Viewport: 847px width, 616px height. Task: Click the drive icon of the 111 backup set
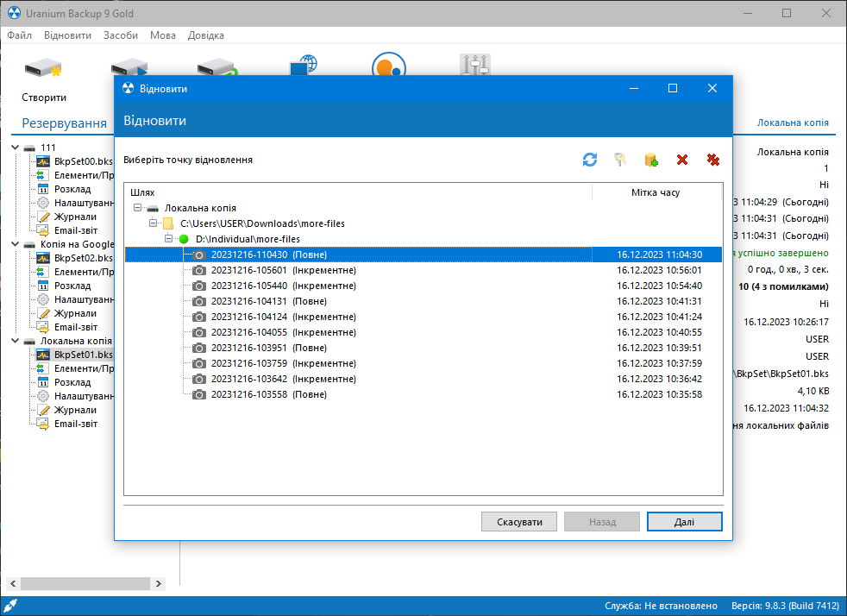29,148
